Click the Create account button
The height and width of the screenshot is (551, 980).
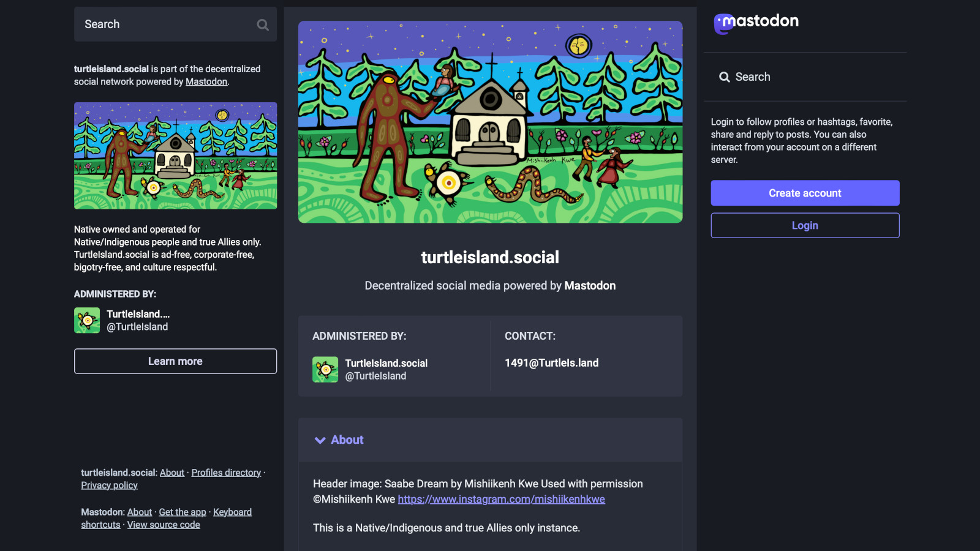pyautogui.click(x=805, y=193)
